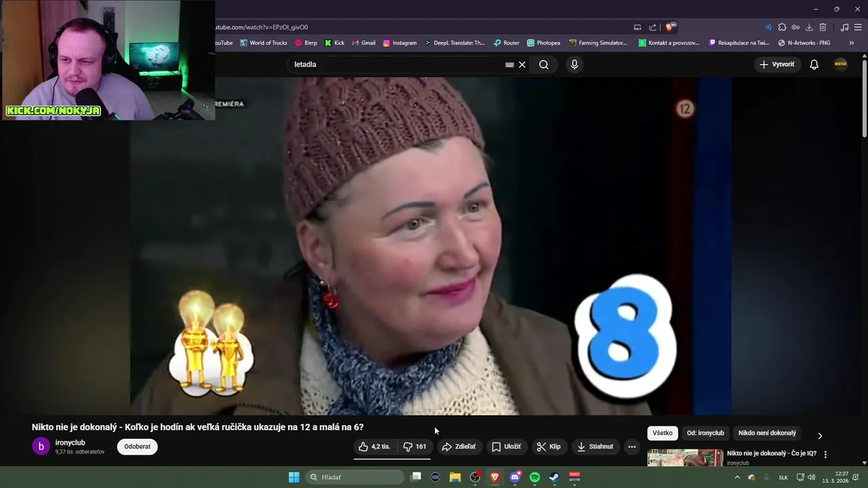Download the video via Stiahnuť
Screen dimensions: 868x488
(595, 447)
